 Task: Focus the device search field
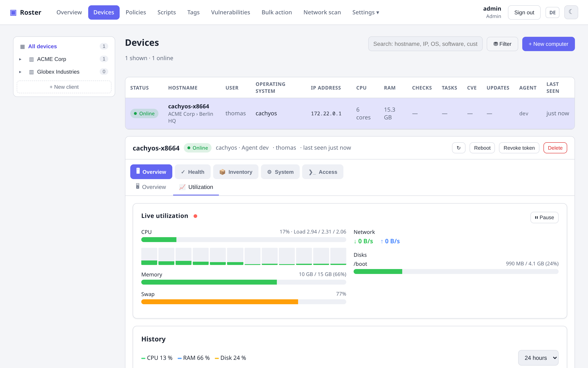(x=425, y=44)
